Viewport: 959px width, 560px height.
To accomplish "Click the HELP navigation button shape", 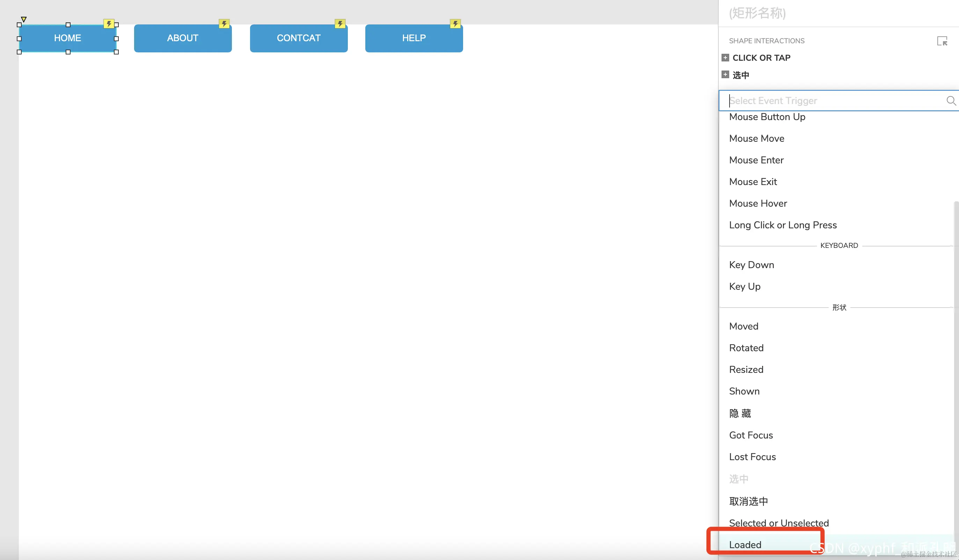I will pos(413,38).
